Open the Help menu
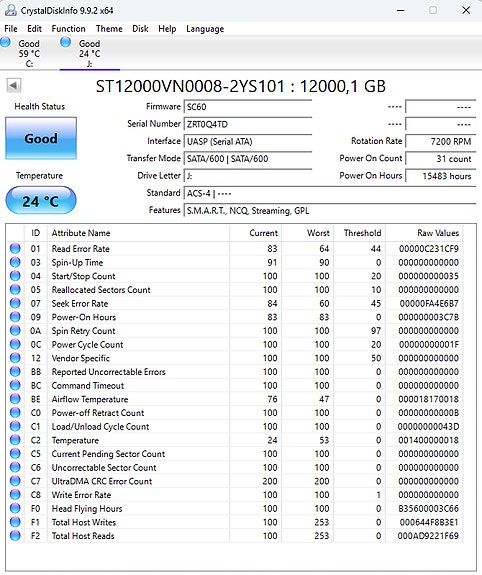This screenshot has width=482, height=575. 167,29
